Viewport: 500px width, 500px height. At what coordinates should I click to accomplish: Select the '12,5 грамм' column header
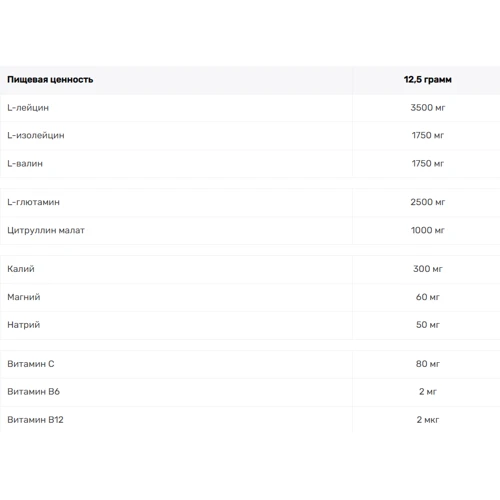(x=428, y=80)
